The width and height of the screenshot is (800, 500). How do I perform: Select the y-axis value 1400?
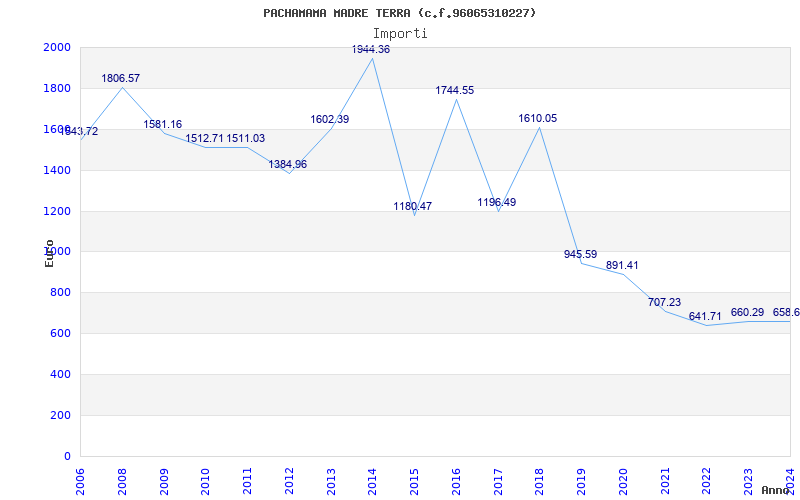[57, 170]
